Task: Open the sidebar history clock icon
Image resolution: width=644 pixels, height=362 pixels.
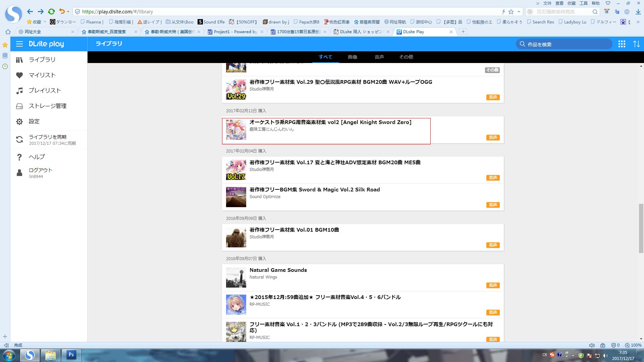Action: (x=5, y=66)
